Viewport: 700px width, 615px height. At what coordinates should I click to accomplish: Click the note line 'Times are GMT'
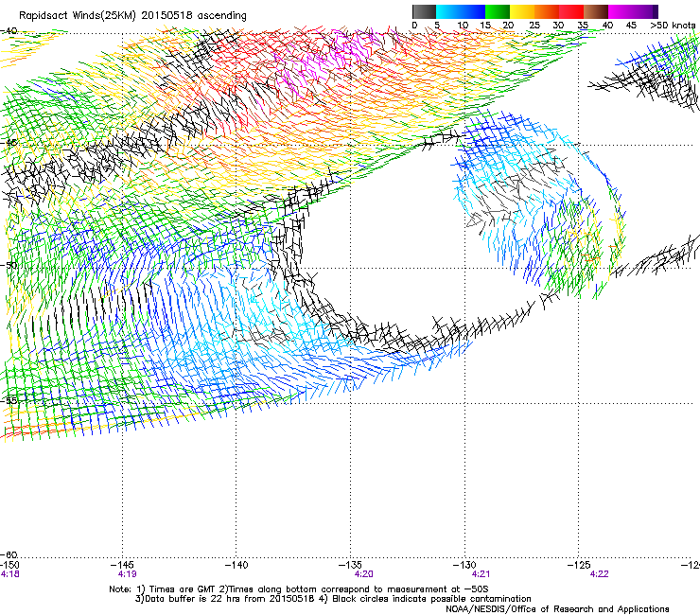pyautogui.click(x=183, y=589)
